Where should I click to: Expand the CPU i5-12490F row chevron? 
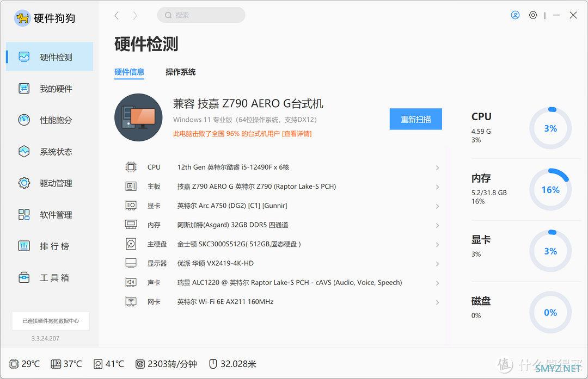click(437, 168)
